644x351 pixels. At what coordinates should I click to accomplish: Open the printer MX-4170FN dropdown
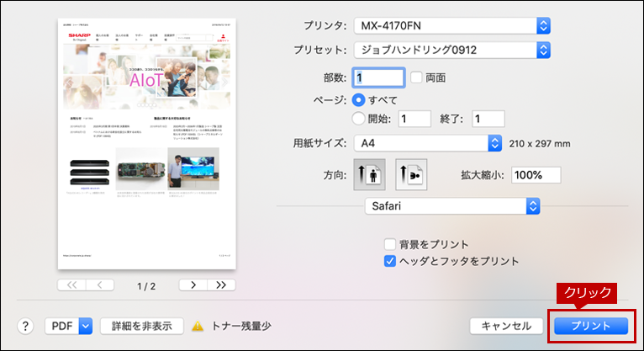pyautogui.click(x=452, y=26)
